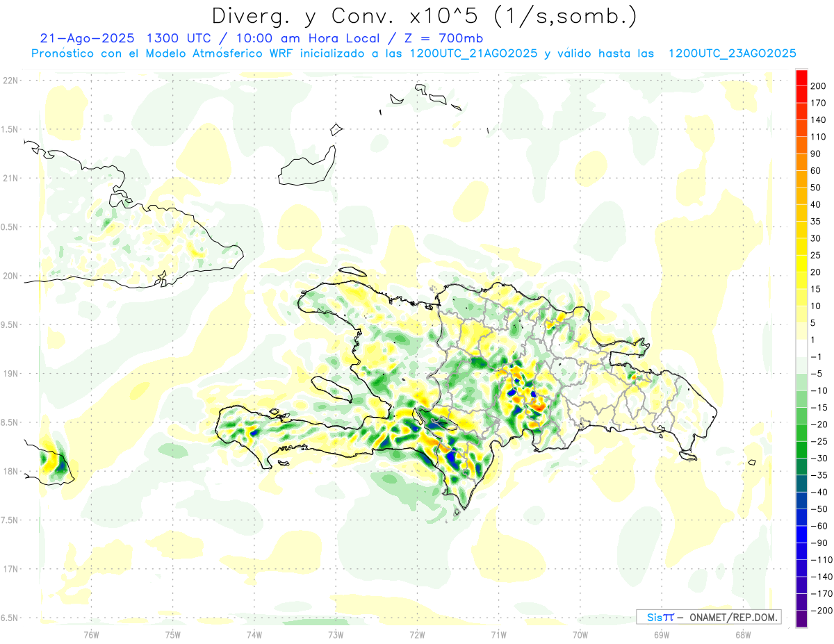Image resolution: width=834 pixels, height=644 pixels.
Task: Select the date text '21-Ago-2025 1300 UTC'
Action: [127, 38]
